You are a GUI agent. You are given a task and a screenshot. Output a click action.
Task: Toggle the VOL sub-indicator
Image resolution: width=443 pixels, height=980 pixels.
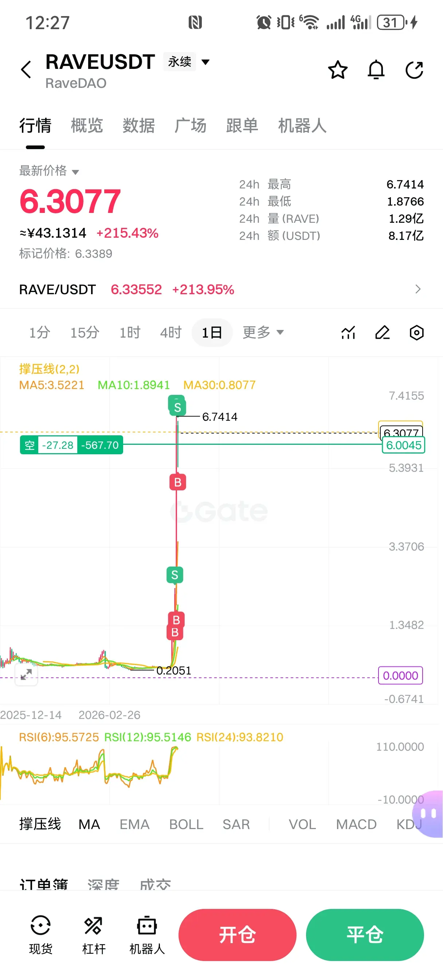pos(302,824)
